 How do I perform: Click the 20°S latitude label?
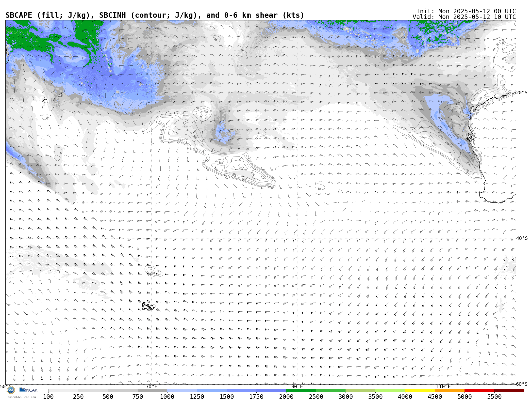tap(522, 93)
